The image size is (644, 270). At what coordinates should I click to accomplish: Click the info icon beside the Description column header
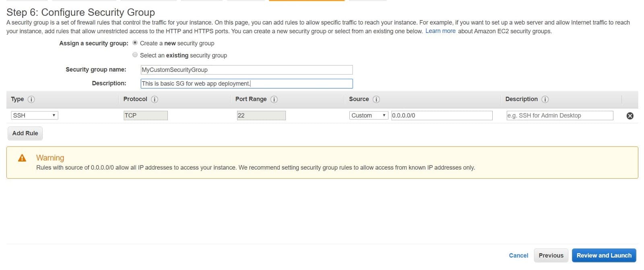tap(545, 99)
